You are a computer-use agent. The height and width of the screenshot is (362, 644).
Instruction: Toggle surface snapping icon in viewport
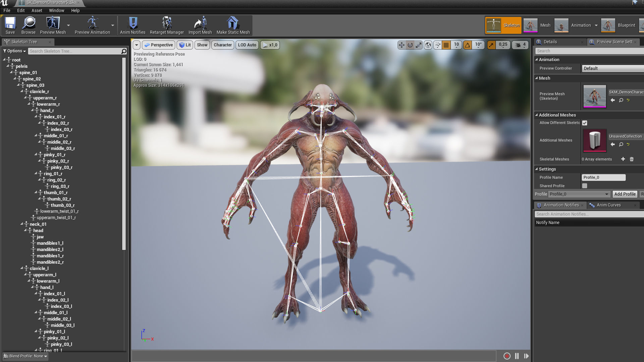437,45
